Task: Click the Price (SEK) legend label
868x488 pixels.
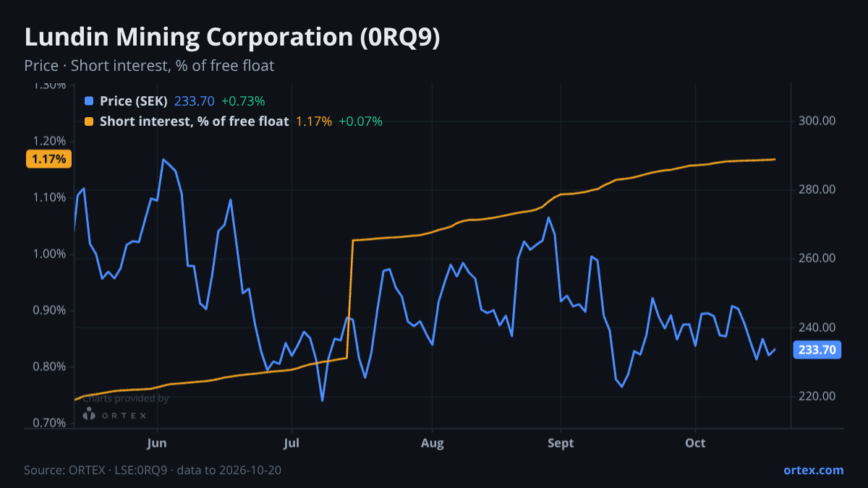Action: click(x=134, y=101)
